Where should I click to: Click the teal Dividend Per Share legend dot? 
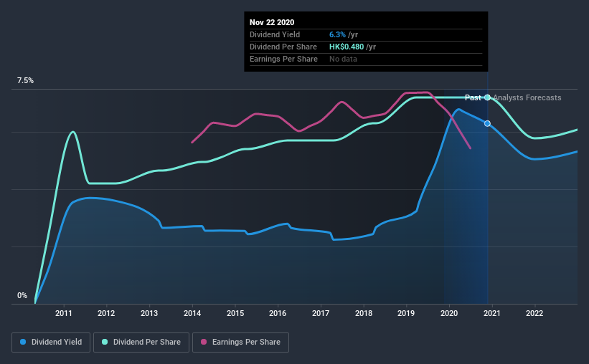[x=105, y=342]
